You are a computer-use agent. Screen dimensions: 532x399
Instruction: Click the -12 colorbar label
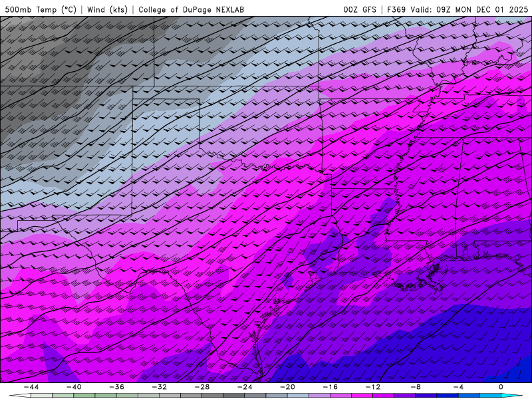tap(373, 387)
